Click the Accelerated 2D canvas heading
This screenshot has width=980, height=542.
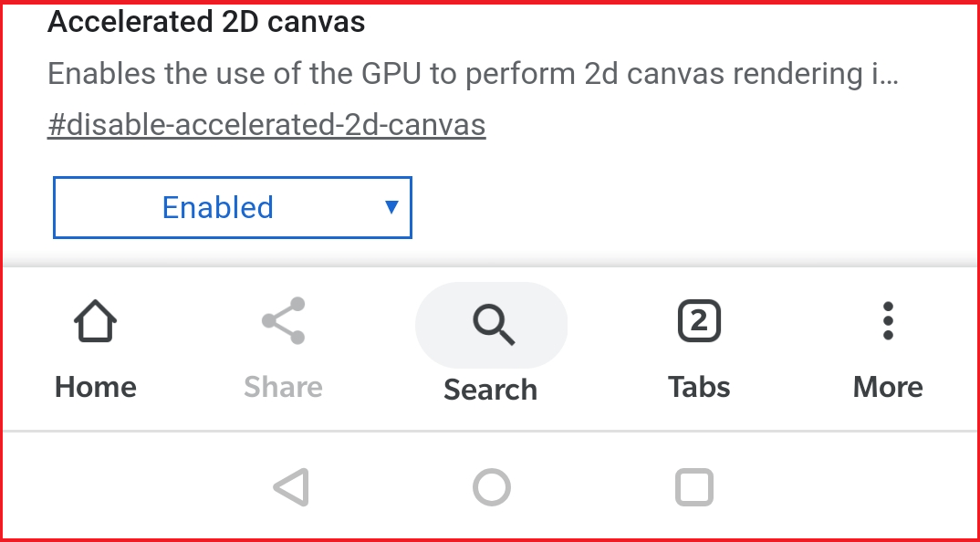206,22
